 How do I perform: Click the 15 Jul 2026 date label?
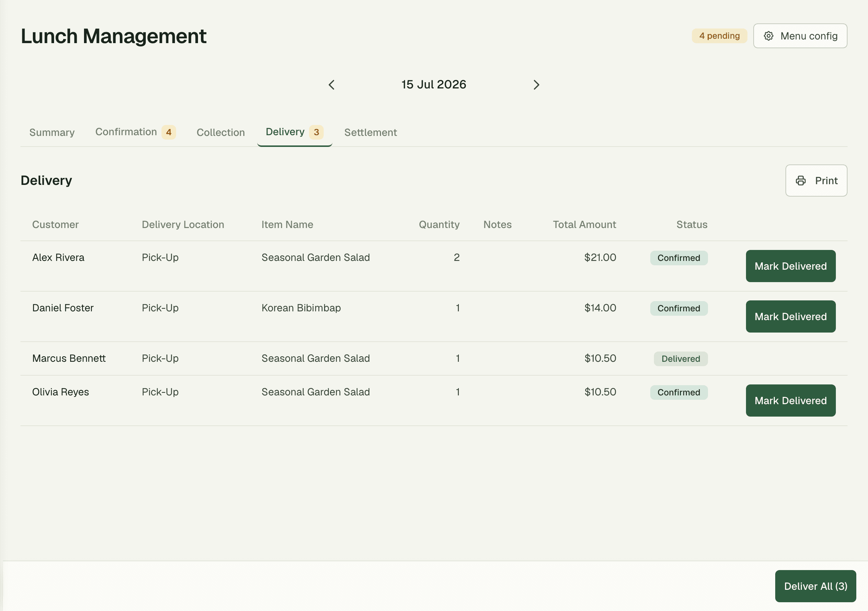click(434, 84)
